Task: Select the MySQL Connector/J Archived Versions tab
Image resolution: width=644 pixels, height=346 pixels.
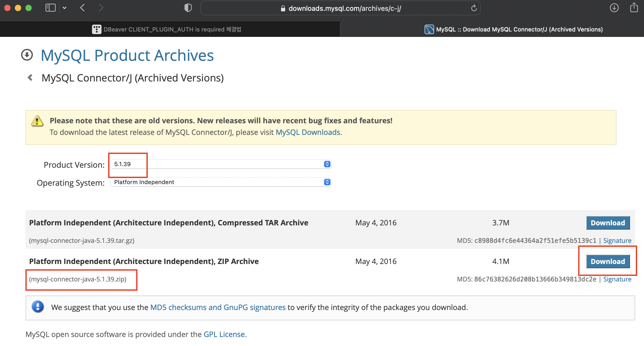Action: click(x=514, y=29)
